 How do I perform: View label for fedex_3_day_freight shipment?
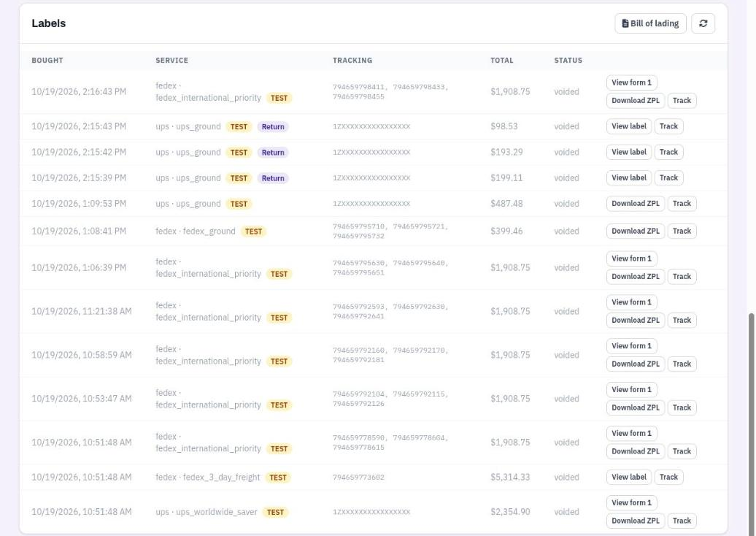pos(629,477)
